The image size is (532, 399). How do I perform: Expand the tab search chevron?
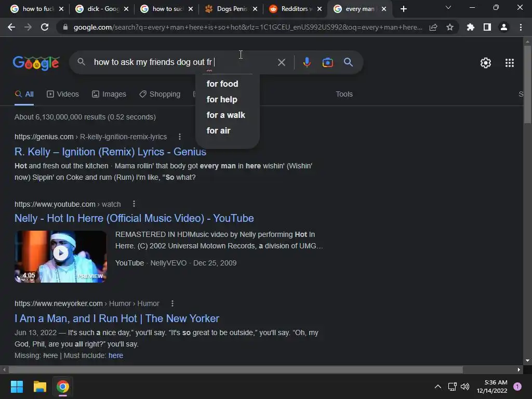coord(448,7)
